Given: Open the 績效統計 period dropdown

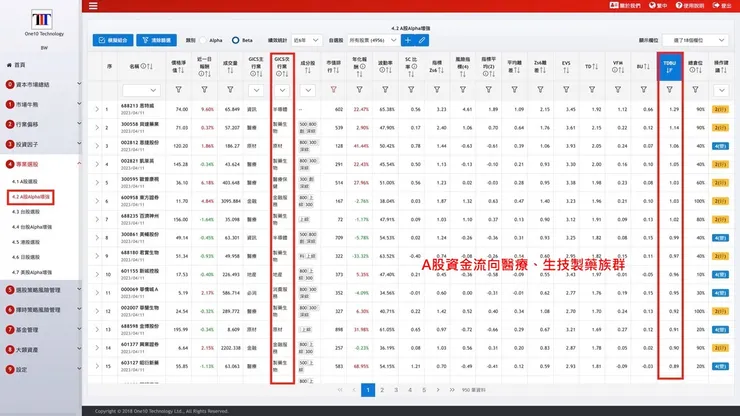Looking at the screenshot, I should click(306, 41).
